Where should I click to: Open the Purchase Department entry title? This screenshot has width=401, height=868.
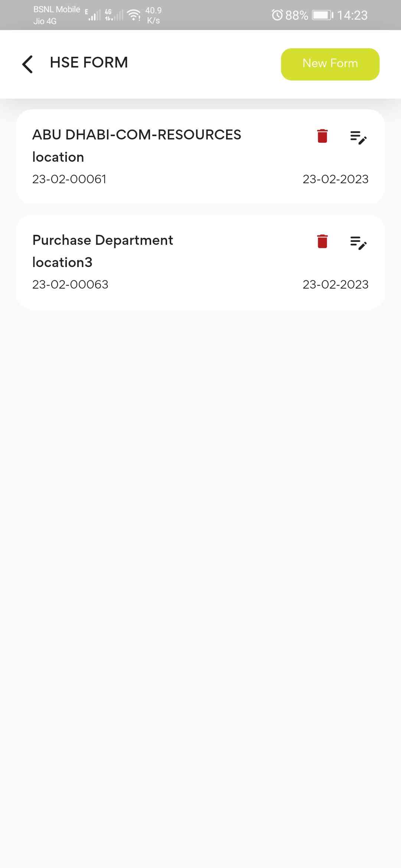[103, 240]
